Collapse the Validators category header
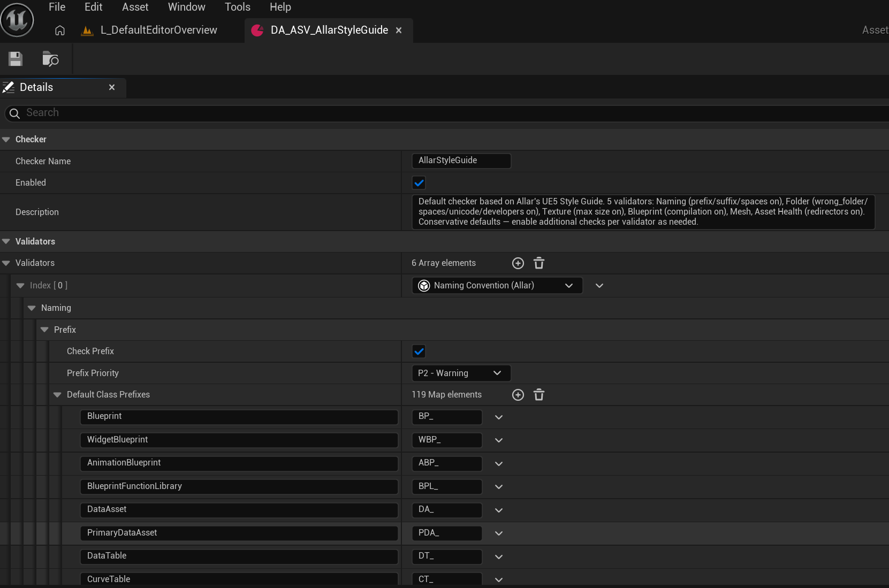The width and height of the screenshot is (889, 588). [6, 242]
